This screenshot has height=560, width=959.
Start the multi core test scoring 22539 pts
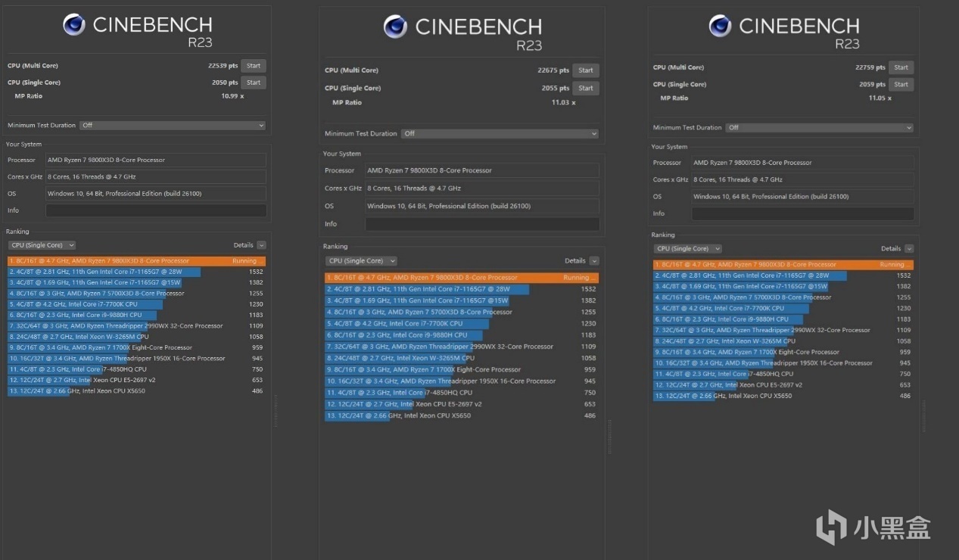coord(254,66)
